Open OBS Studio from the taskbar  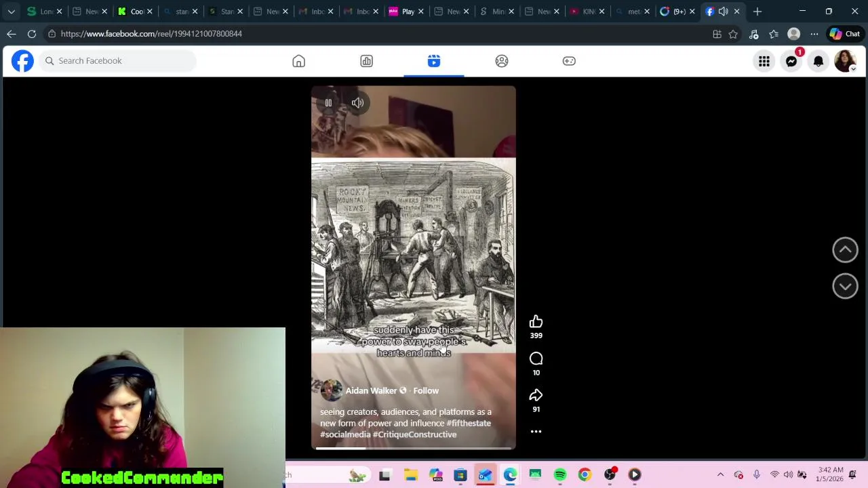click(610, 475)
